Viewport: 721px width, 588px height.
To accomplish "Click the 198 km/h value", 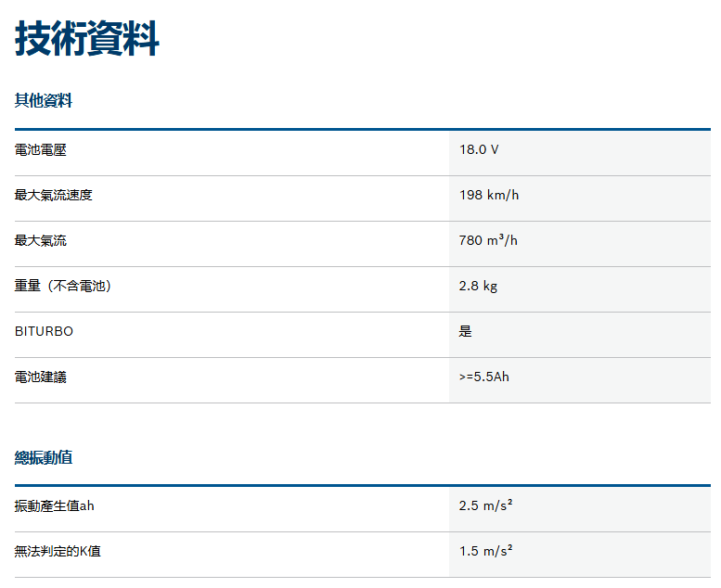I will 489,195.
